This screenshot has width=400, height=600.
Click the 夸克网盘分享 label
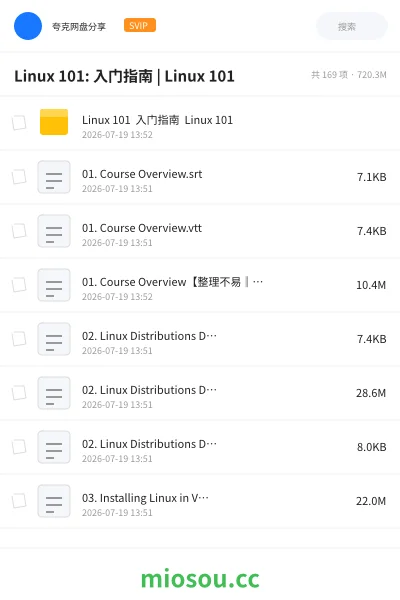79,26
